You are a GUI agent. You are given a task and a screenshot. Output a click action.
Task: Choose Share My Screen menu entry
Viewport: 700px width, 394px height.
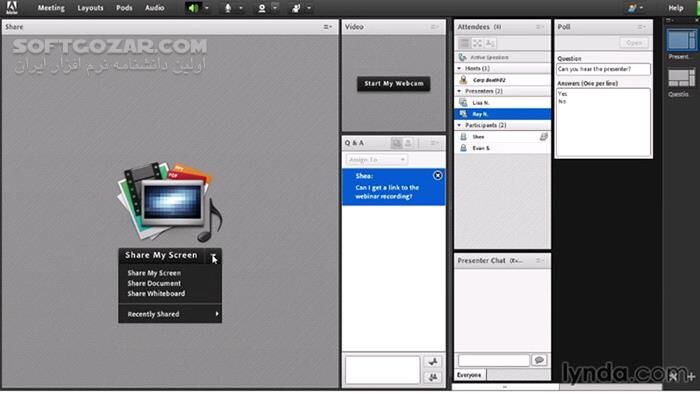click(154, 273)
